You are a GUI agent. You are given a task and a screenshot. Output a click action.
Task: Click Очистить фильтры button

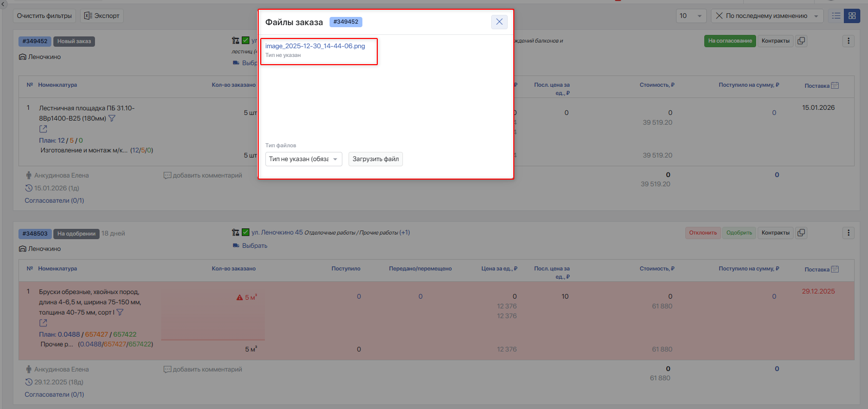pos(44,16)
